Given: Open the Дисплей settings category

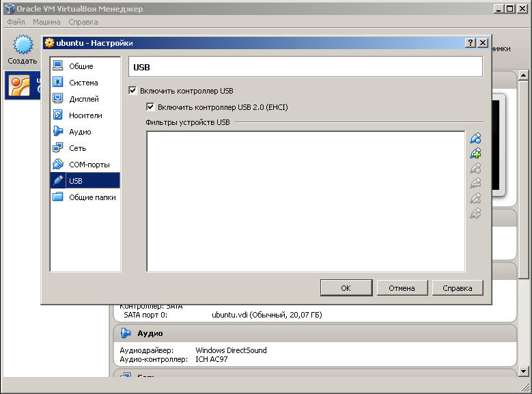Looking at the screenshot, I should pos(85,99).
